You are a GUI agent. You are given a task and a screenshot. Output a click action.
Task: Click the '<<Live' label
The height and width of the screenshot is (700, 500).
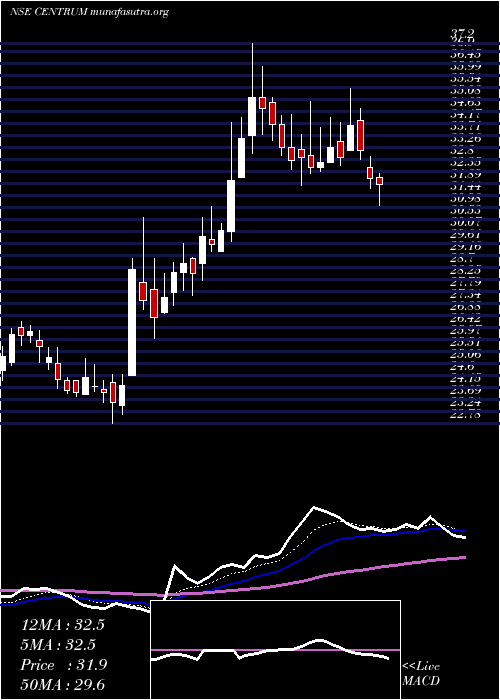click(x=421, y=667)
